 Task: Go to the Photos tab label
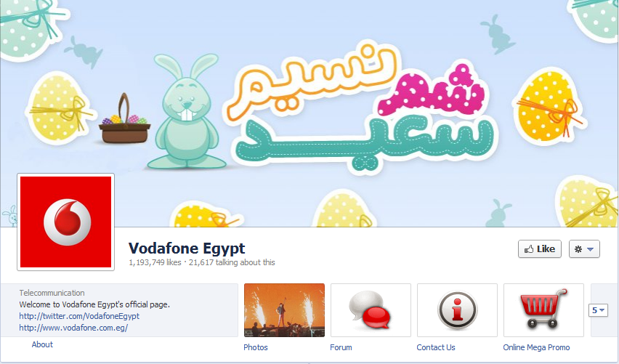point(256,347)
